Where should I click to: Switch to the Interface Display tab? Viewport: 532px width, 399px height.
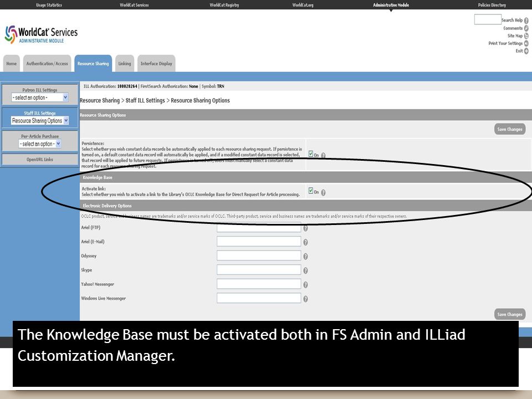(x=156, y=63)
